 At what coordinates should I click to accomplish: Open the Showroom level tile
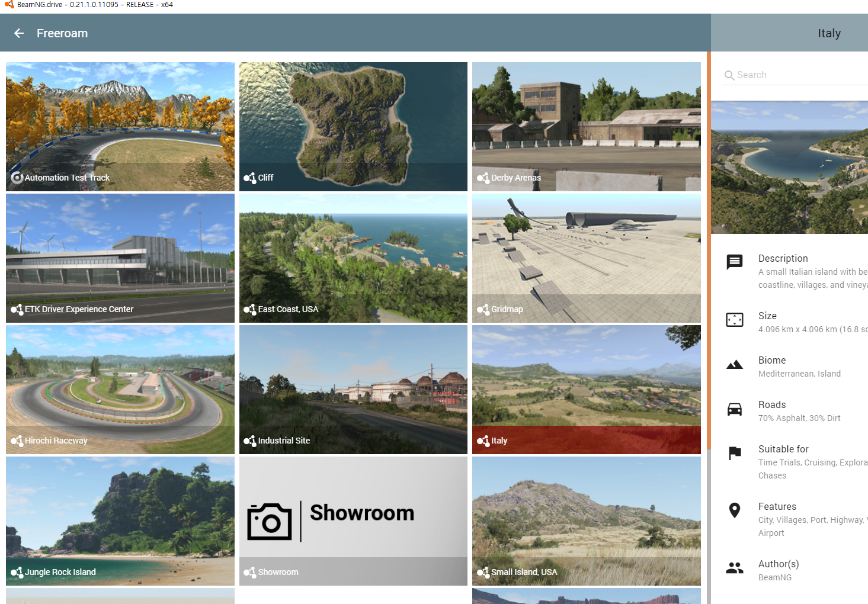point(353,521)
